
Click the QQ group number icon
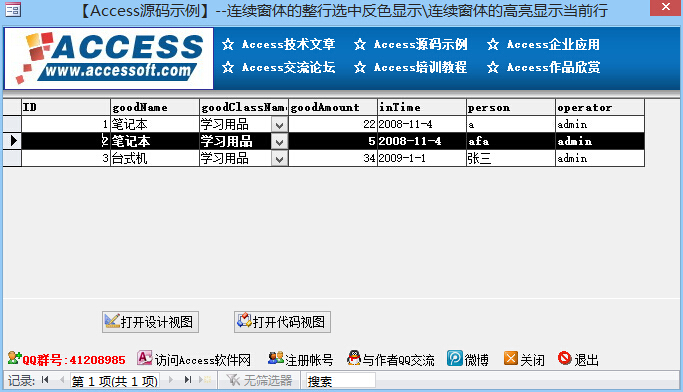point(14,358)
